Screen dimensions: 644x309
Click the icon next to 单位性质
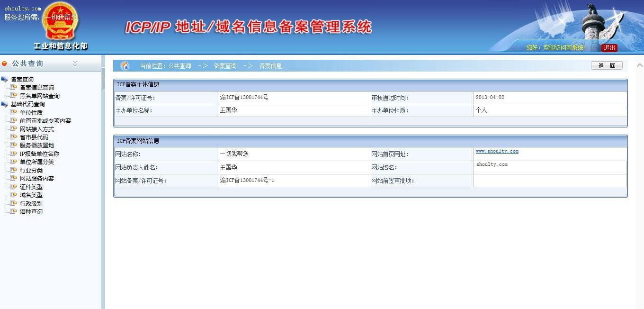pos(13,112)
